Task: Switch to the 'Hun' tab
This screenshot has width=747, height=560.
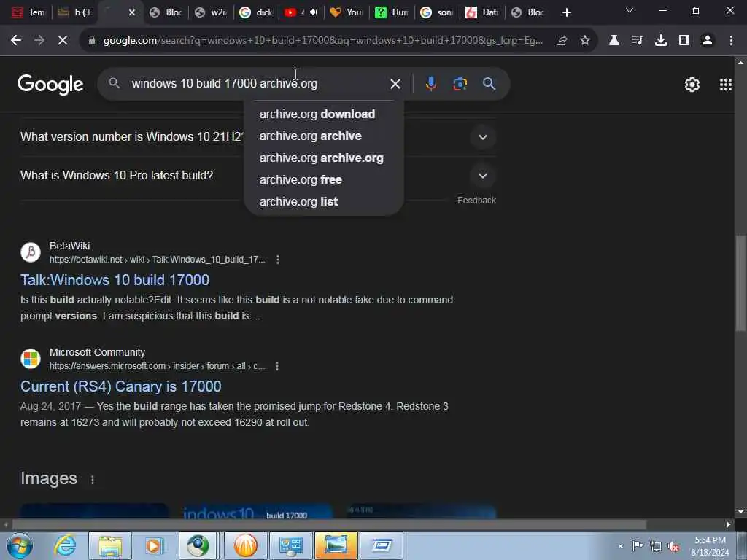Action: pos(392,12)
